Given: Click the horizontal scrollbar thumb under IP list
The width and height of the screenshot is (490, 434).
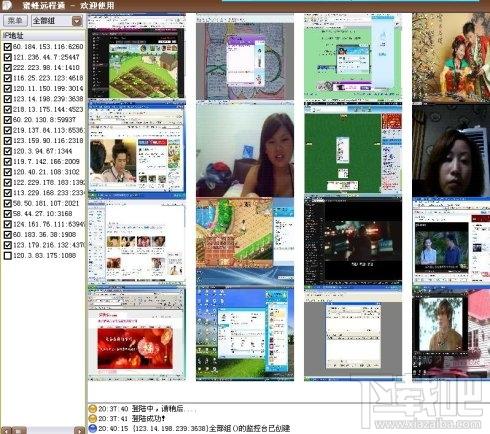Looking at the screenshot, I should 19,430.
